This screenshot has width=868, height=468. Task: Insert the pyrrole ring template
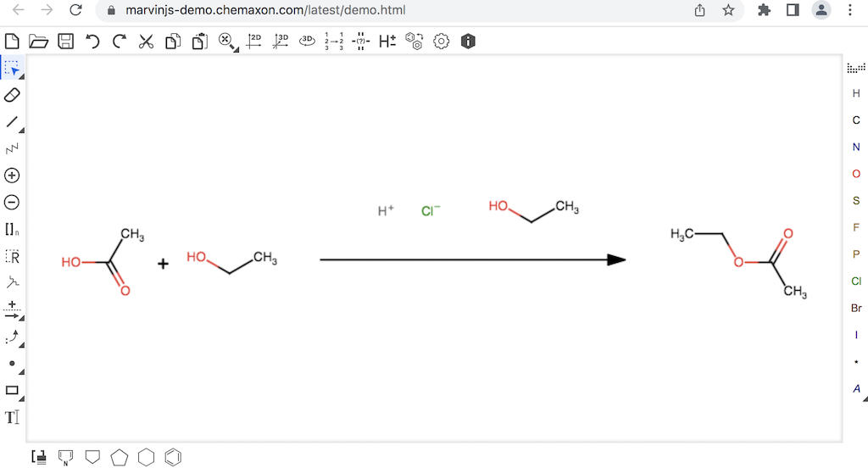pos(65,458)
